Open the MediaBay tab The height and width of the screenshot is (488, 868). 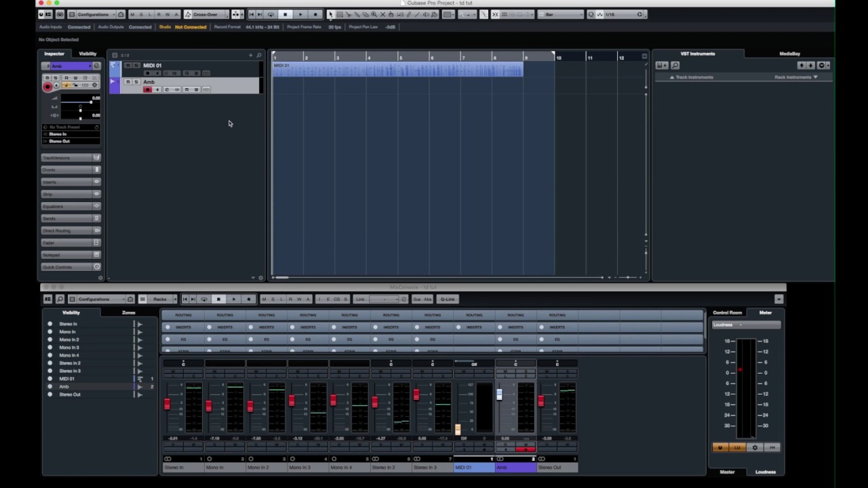tap(789, 54)
